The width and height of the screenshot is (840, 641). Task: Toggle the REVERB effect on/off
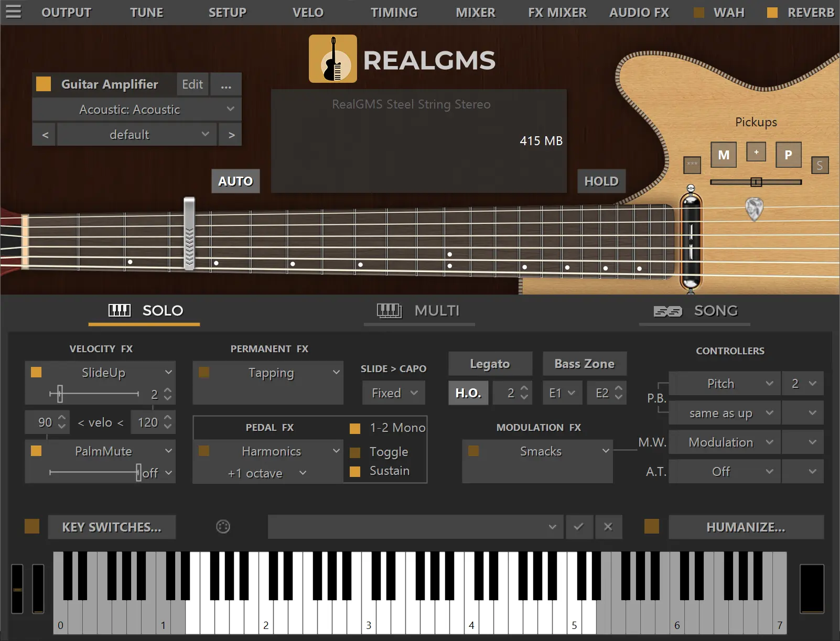click(x=772, y=12)
